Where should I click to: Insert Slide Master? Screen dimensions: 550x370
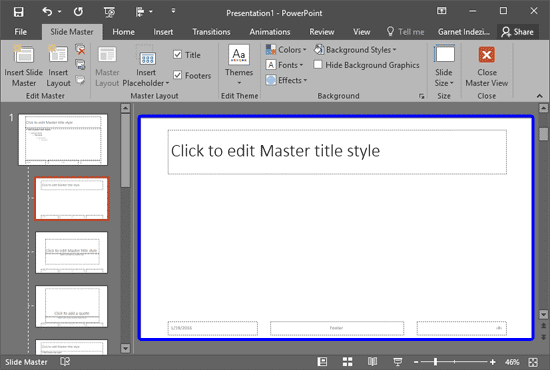(24, 66)
